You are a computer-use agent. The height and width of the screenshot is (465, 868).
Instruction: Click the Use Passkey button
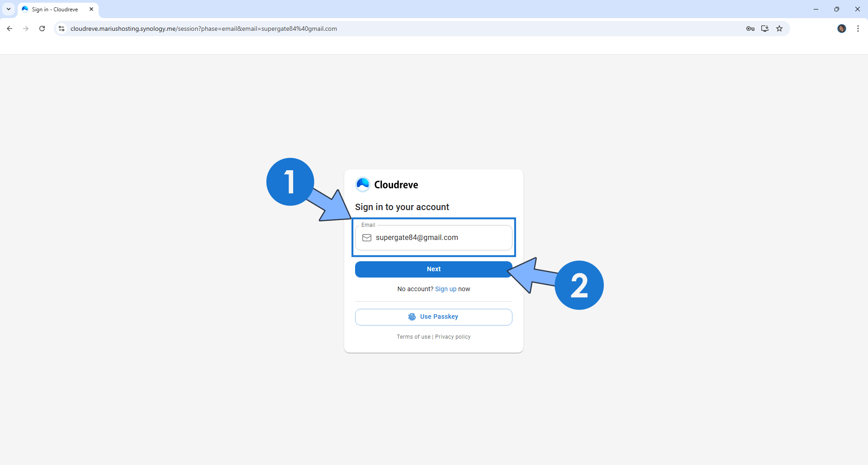coord(434,317)
